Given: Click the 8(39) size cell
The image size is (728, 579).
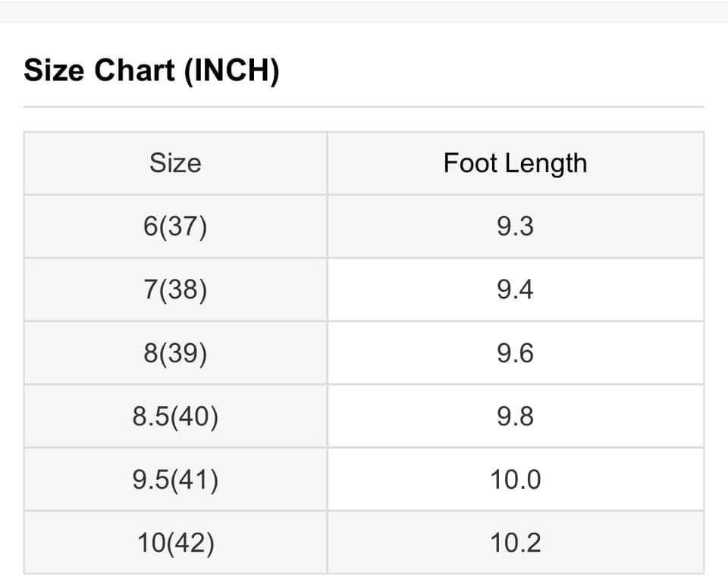Looking at the screenshot, I should click(175, 353).
